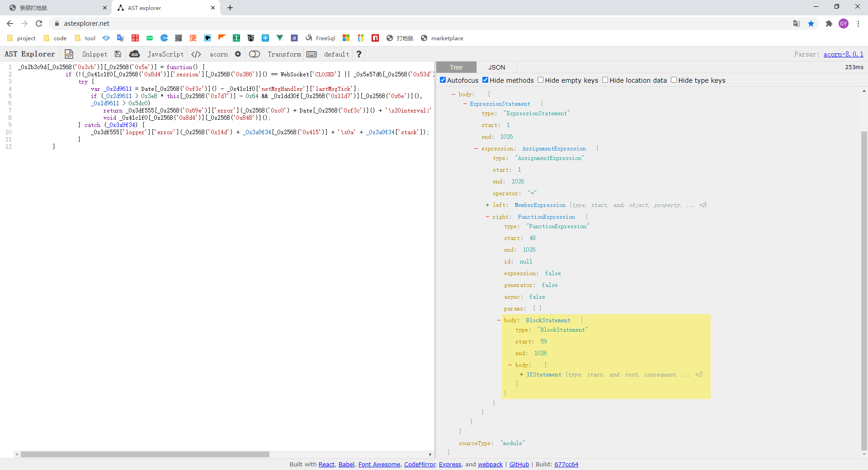The image size is (868, 470).
Task: Uncheck Hide methods checkbox
Action: 485,80
